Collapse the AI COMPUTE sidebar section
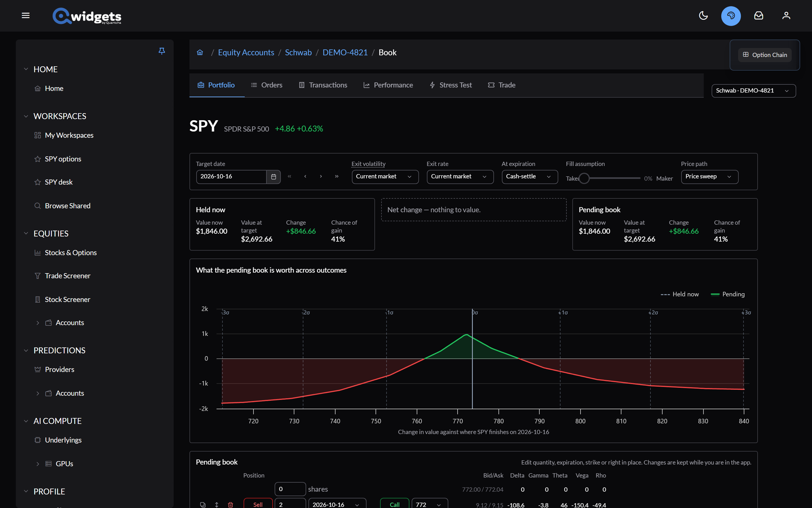 26,421
